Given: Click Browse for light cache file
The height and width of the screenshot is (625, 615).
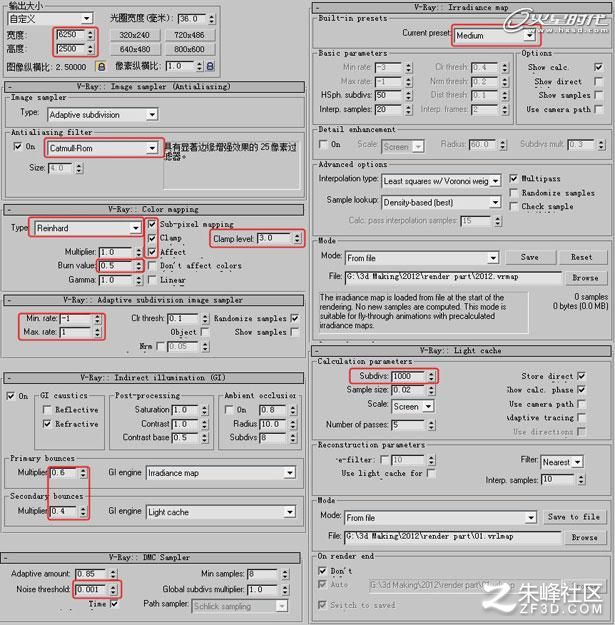Looking at the screenshot, I should (584, 538).
